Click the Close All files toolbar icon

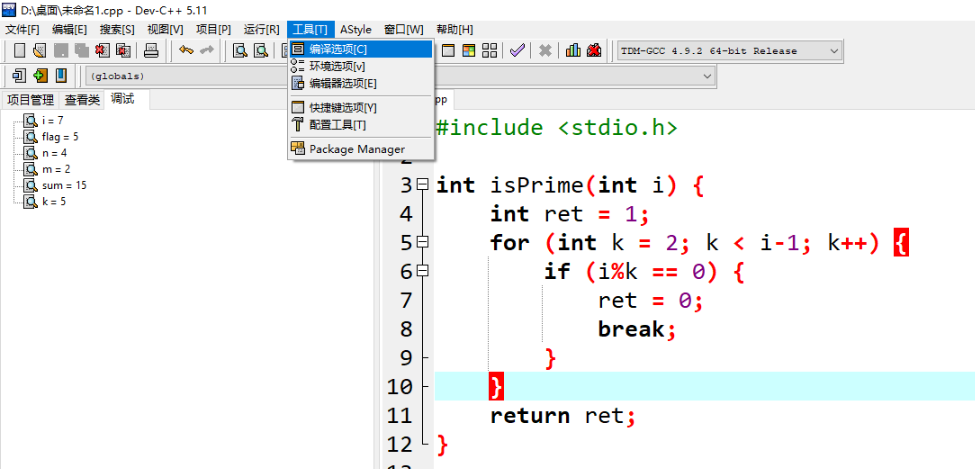[x=123, y=51]
